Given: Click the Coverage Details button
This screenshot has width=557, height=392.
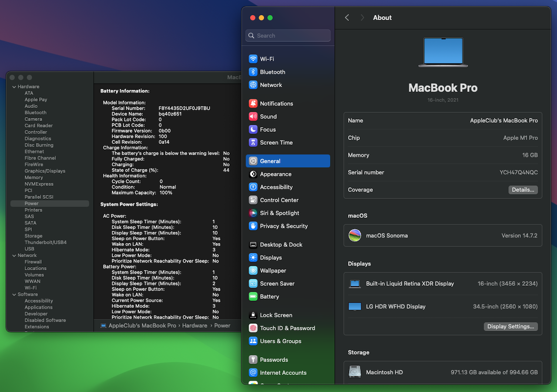Looking at the screenshot, I should (523, 190).
